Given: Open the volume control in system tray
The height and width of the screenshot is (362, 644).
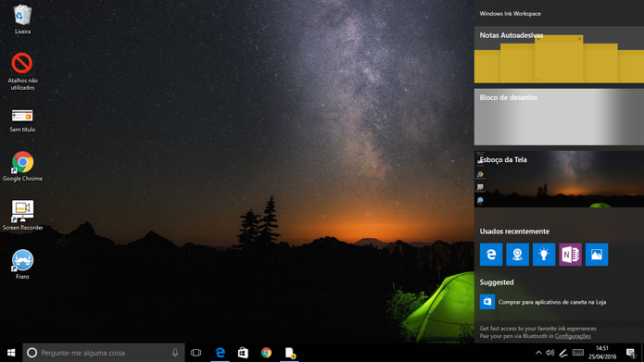Looking at the screenshot, I should (x=550, y=353).
